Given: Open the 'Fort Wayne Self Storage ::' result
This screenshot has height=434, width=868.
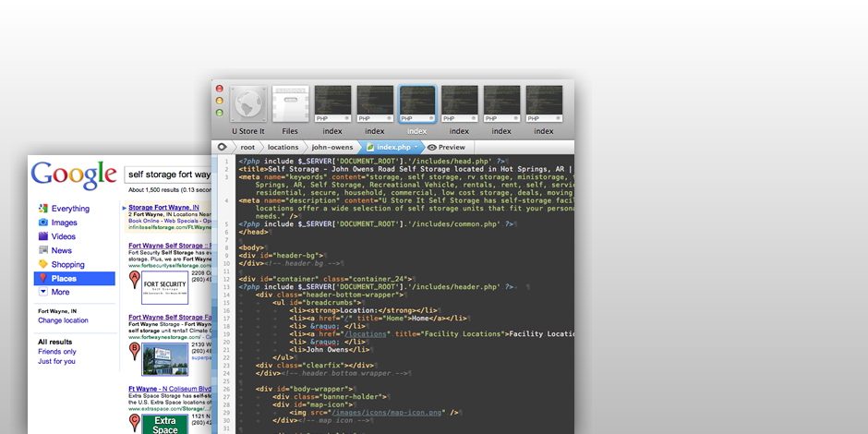Looking at the screenshot, I should [169, 246].
